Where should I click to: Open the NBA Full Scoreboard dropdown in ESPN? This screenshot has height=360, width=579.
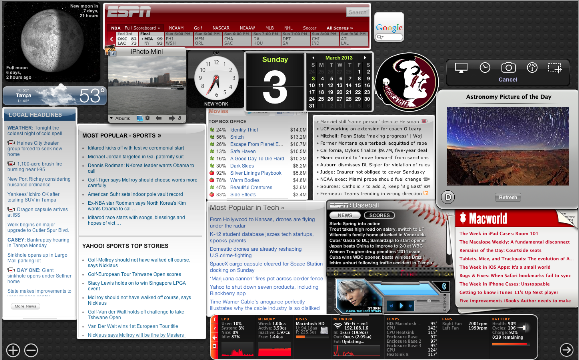[x=135, y=28]
